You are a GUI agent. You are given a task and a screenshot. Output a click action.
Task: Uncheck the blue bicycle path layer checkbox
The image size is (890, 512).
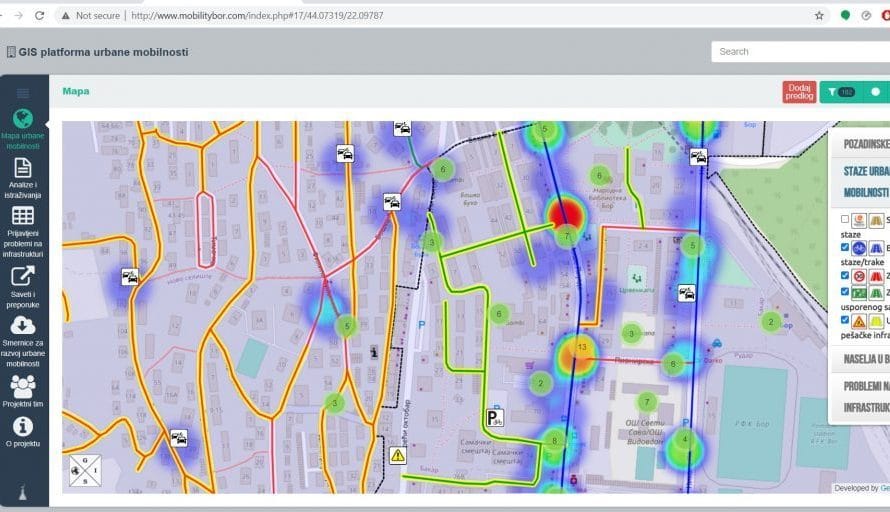coord(845,247)
